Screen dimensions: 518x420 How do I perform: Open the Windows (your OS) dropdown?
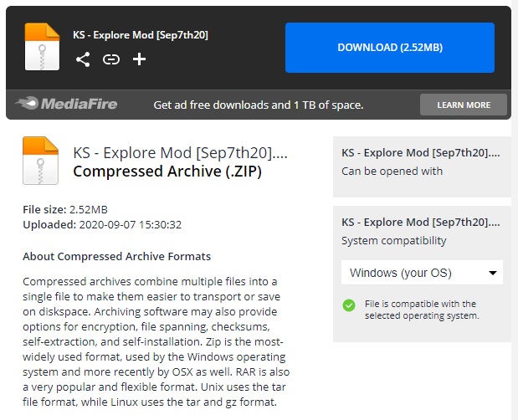coord(422,273)
